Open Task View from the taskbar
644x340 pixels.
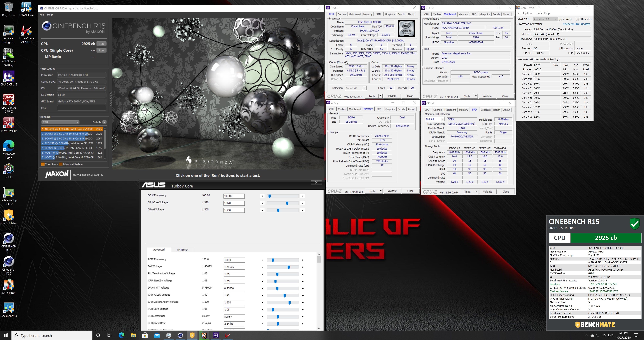tap(109, 335)
